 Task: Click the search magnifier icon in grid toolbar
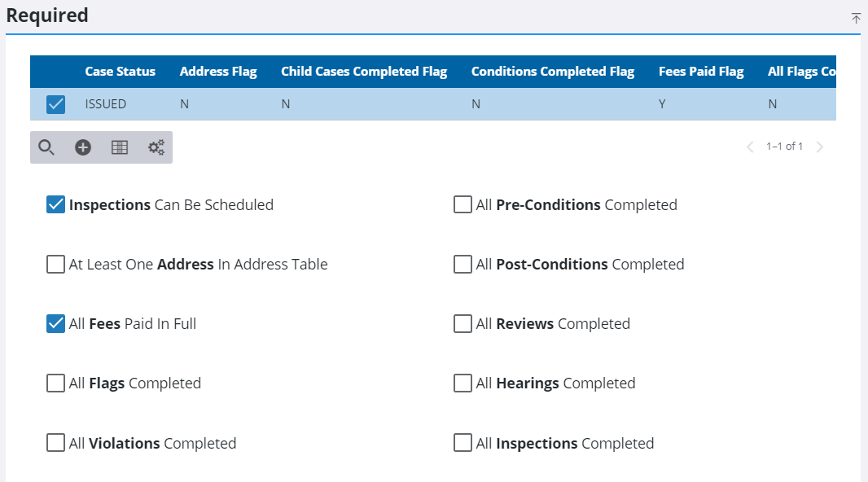tap(46, 147)
